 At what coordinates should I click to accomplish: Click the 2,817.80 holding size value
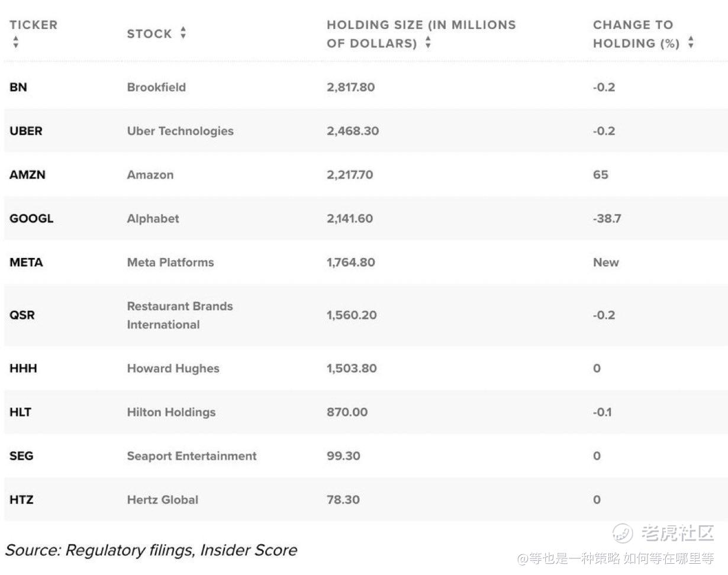point(350,87)
